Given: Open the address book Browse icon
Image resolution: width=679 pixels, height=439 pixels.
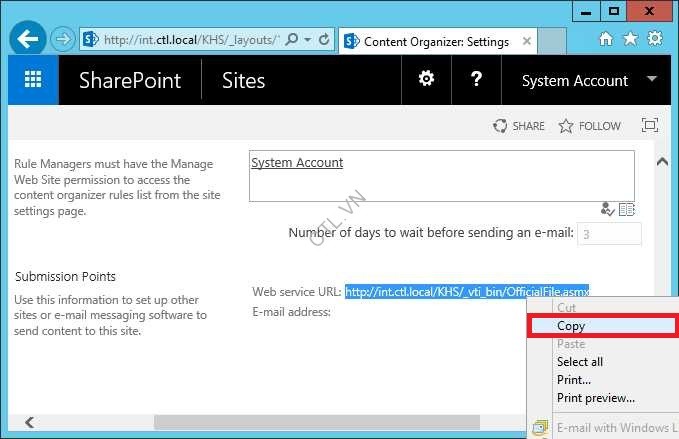Looking at the screenshot, I should tap(627, 209).
